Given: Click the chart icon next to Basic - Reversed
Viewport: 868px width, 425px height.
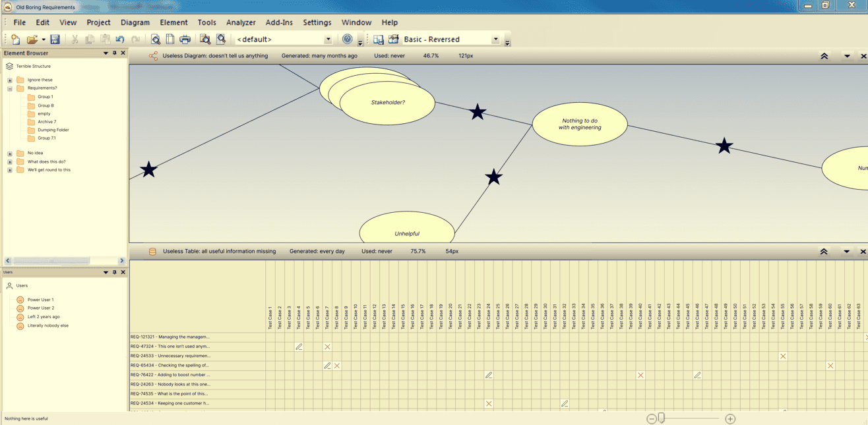Looking at the screenshot, I should pos(394,40).
